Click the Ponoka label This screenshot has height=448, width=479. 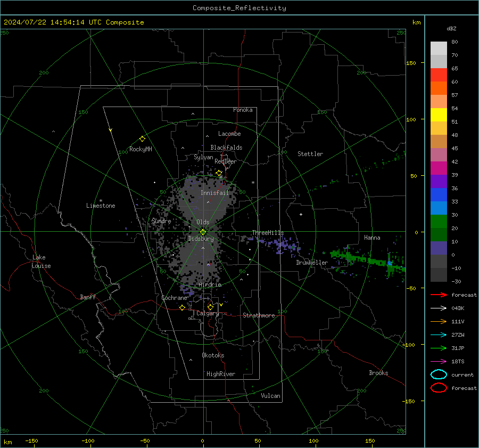tap(243, 110)
